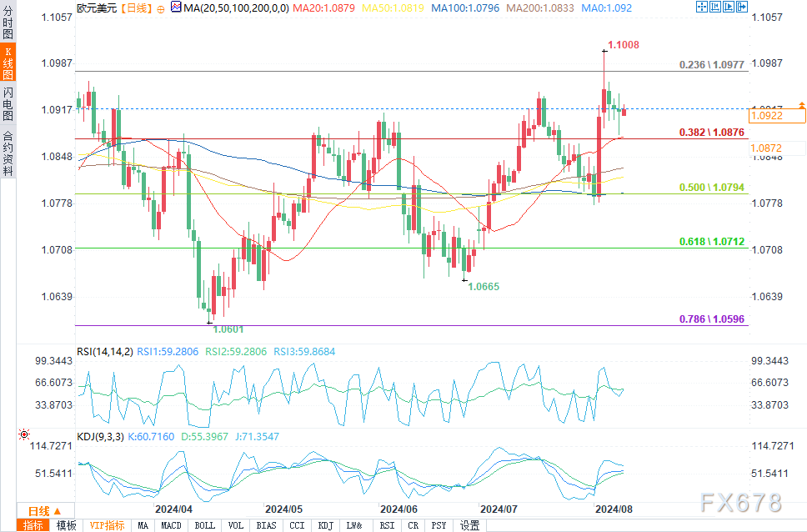This screenshot has height=532, width=807.
Task: Open the KDJ(9,3,3) parameter label
Action: [100, 437]
